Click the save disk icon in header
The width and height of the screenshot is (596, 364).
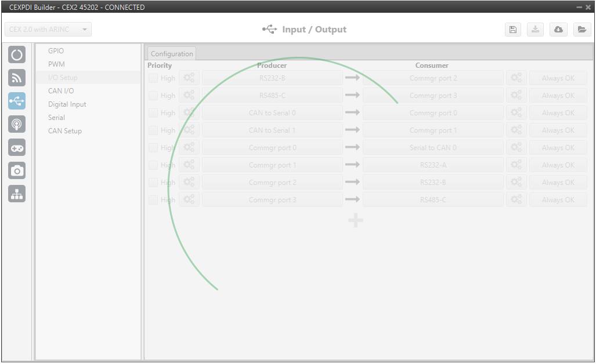tap(512, 30)
